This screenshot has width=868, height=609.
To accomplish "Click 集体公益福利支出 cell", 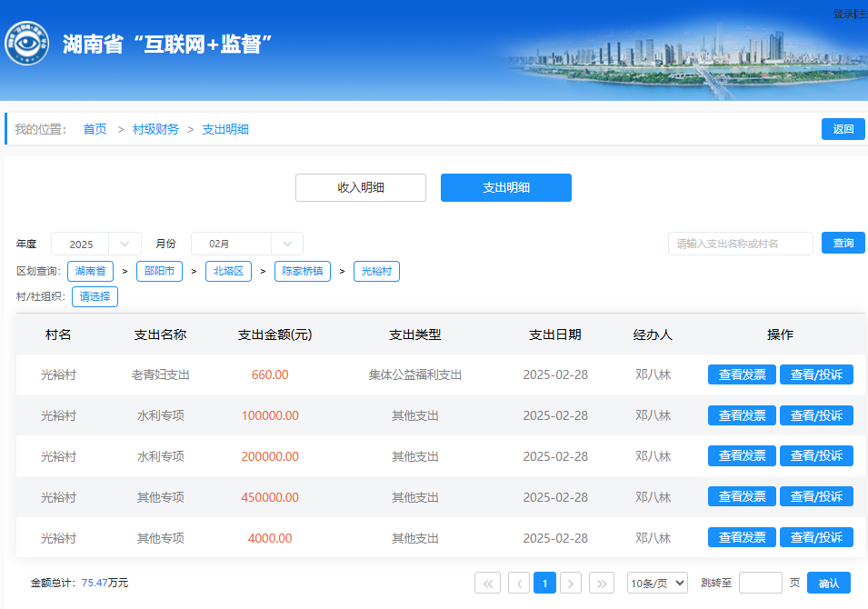I will click(x=415, y=374).
